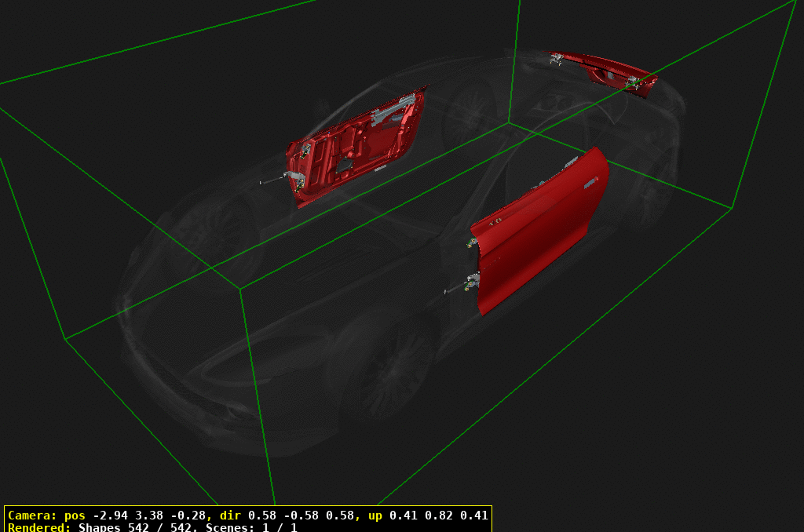Screen dimensions: 804x532
Task: Select the large red outer door panel
Action: pos(542,228)
